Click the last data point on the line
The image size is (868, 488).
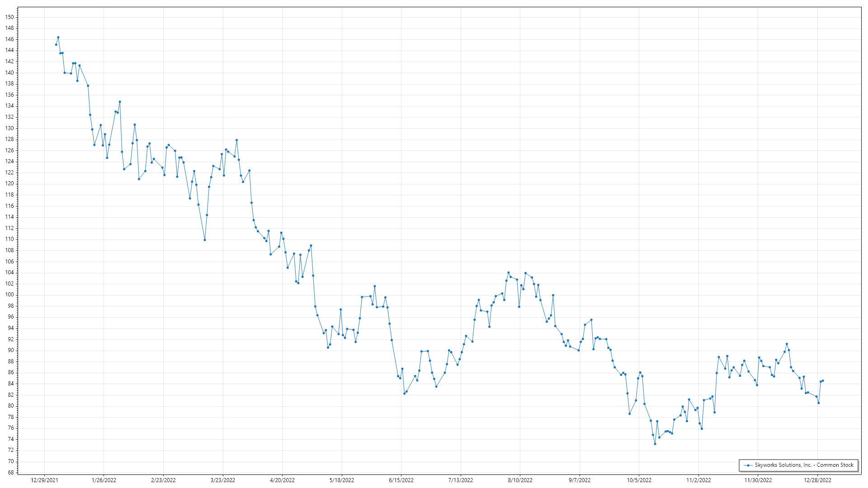(x=823, y=381)
